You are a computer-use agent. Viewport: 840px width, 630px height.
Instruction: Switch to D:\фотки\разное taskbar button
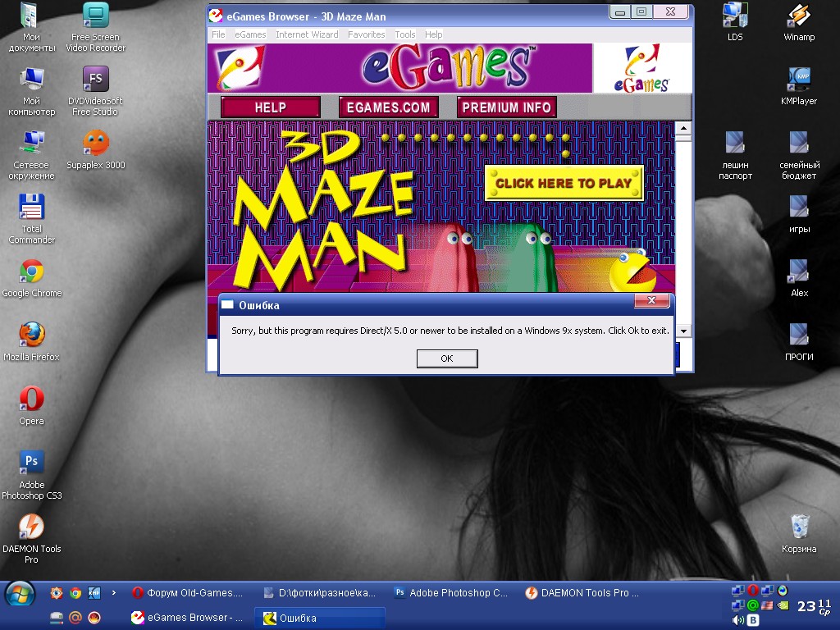(x=320, y=592)
